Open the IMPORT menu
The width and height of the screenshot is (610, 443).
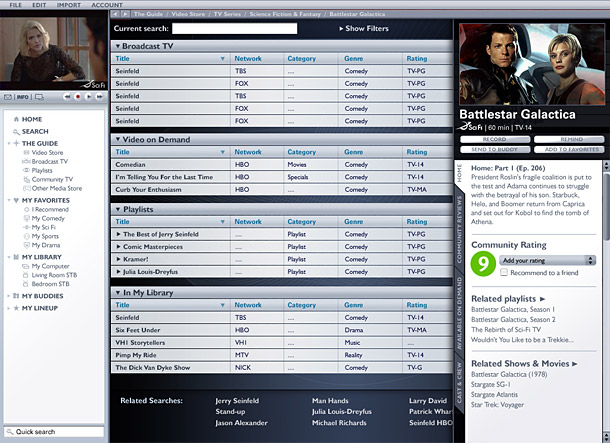pyautogui.click(x=68, y=5)
